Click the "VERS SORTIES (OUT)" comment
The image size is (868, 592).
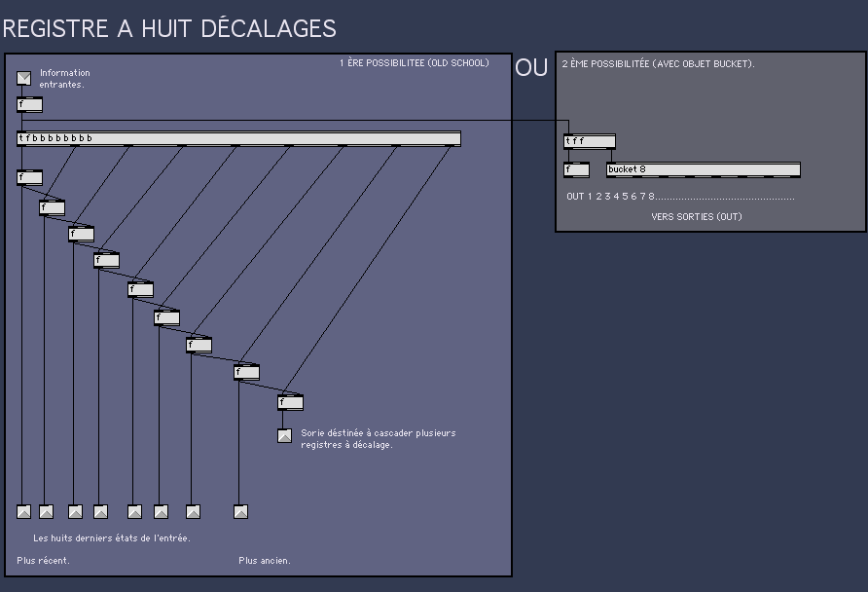(x=696, y=217)
